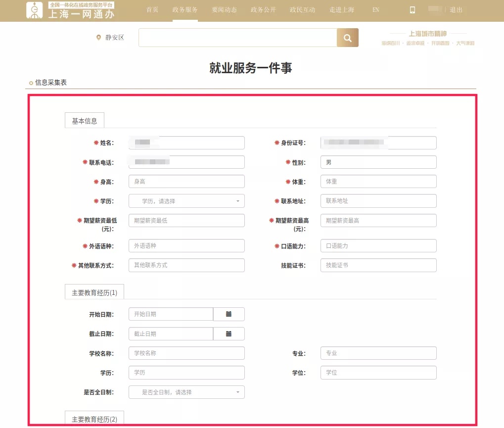Viewport: 504px width, 428px height.
Task: Go to 首页 in top navigation
Action: tap(152, 10)
